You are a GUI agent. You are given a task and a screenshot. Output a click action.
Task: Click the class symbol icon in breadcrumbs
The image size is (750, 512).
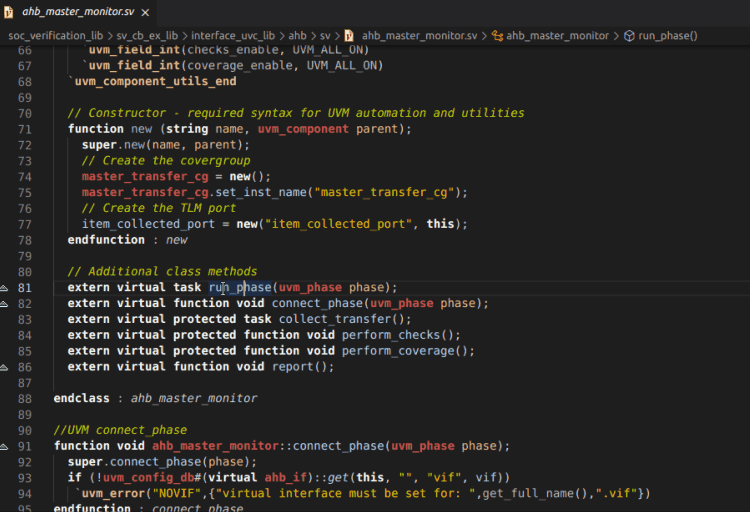497,36
